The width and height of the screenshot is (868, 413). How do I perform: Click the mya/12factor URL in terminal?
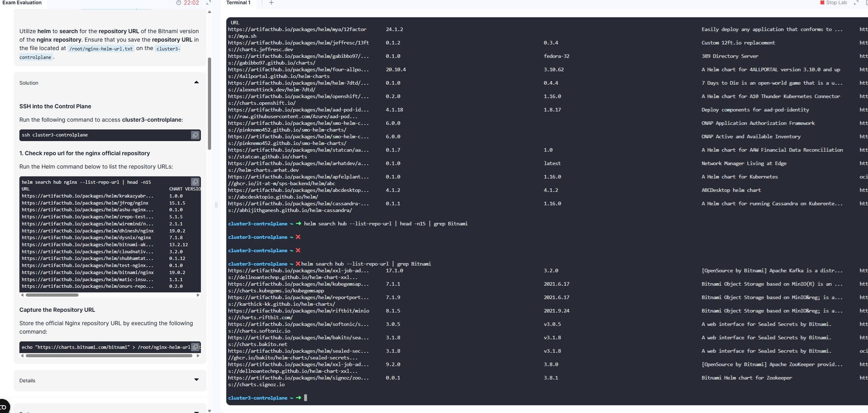pyautogui.click(x=297, y=29)
